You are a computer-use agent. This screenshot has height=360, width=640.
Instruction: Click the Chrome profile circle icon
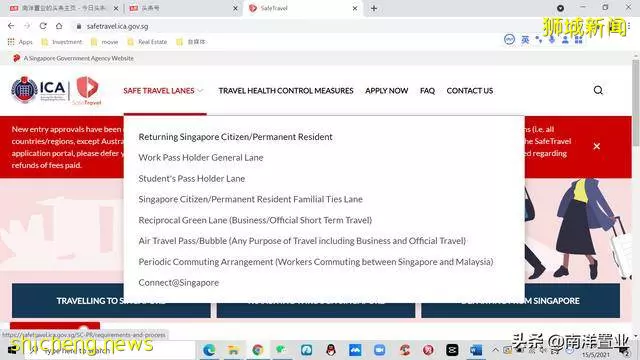coord(560,8)
